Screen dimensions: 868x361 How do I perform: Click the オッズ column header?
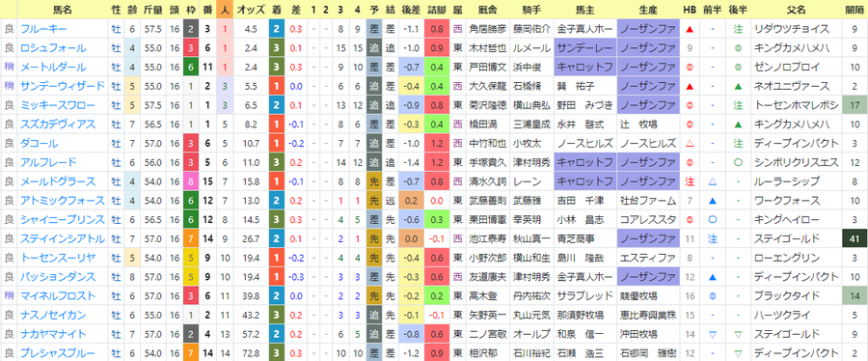tap(250, 10)
